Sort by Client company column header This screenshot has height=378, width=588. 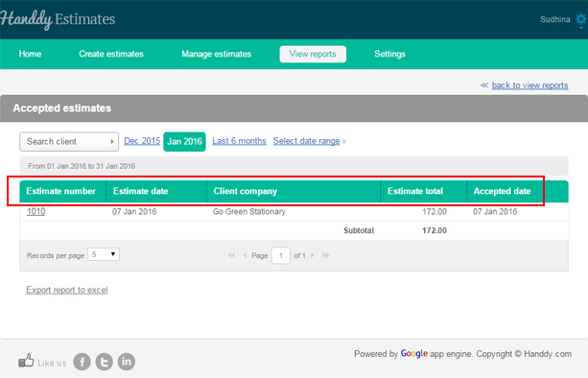(294, 191)
